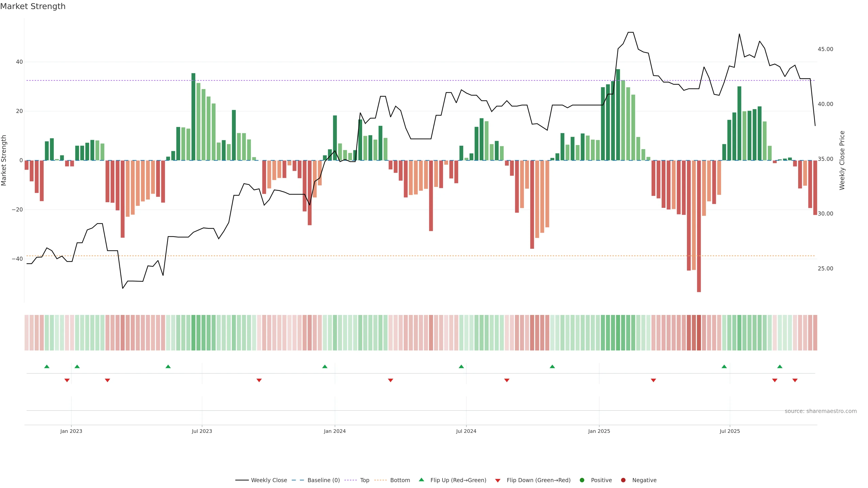The width and height of the screenshot is (868, 488).
Task: Click the Market Strength chart title
Action: click(x=33, y=6)
